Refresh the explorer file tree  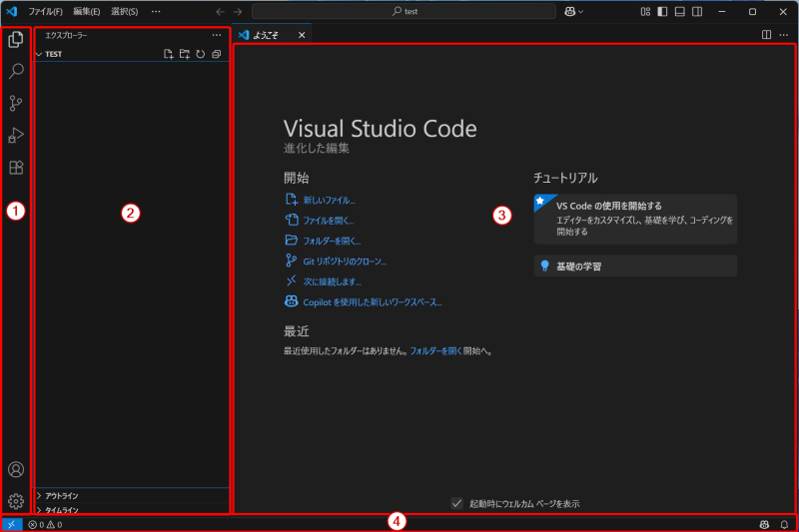[201, 54]
